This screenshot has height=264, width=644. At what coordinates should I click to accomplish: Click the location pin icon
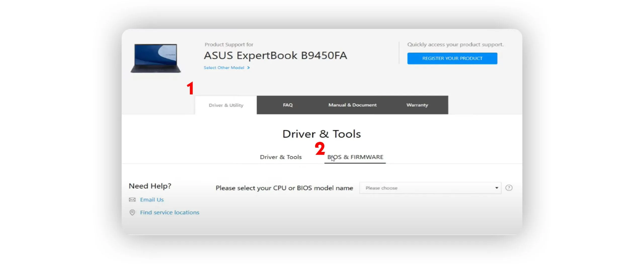pyautogui.click(x=132, y=213)
